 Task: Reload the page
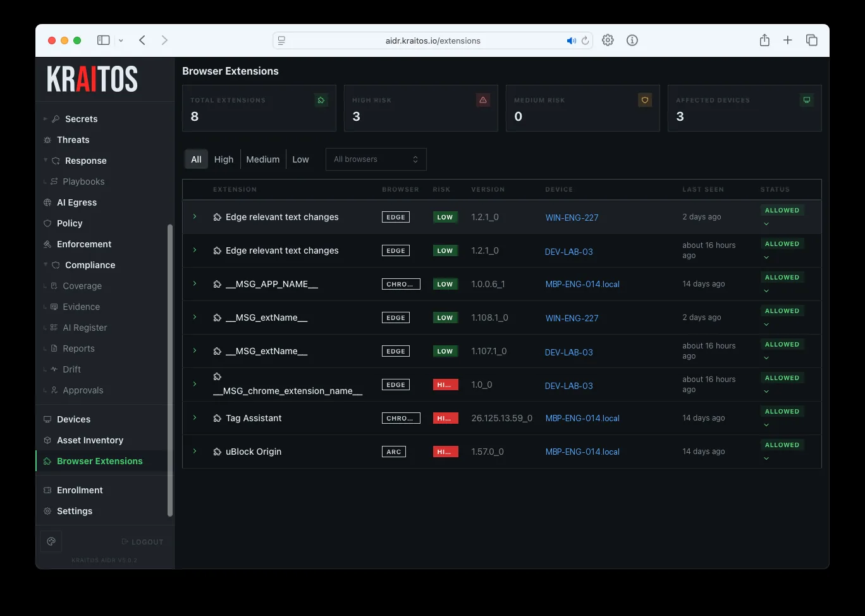pos(585,40)
